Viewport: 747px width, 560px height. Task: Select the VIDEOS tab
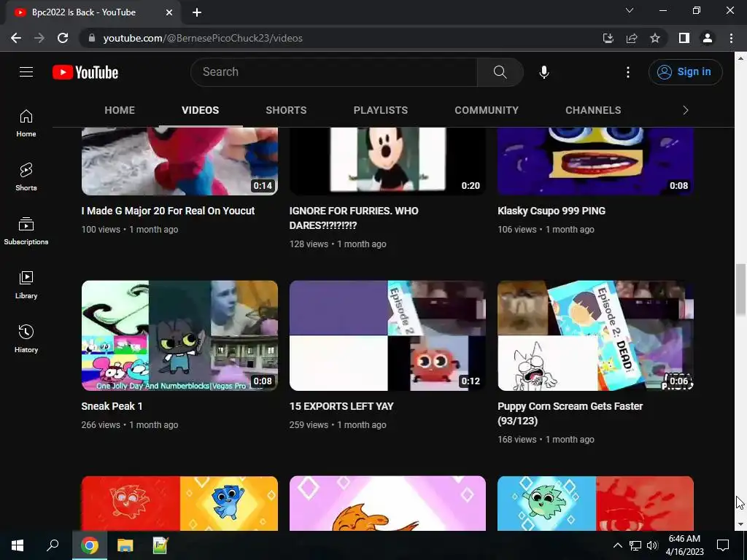pyautogui.click(x=200, y=110)
